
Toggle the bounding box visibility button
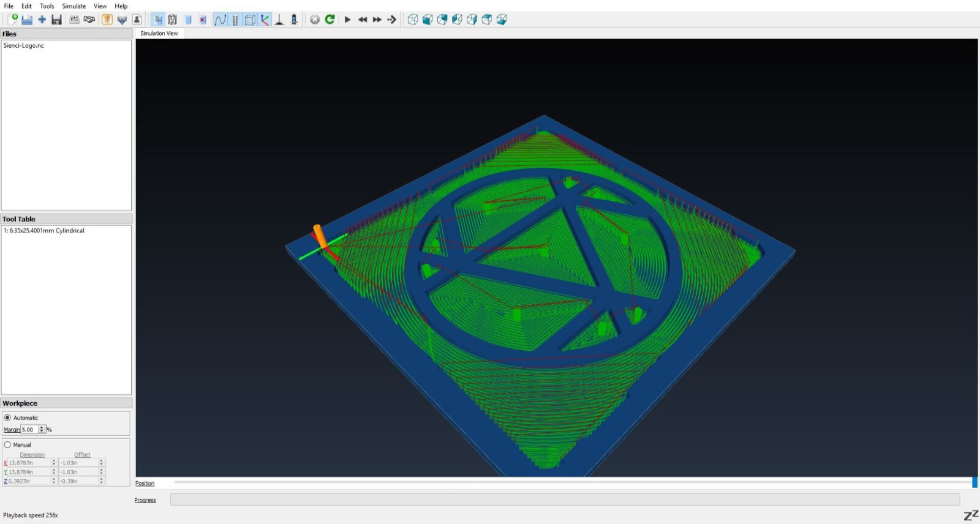coord(250,20)
